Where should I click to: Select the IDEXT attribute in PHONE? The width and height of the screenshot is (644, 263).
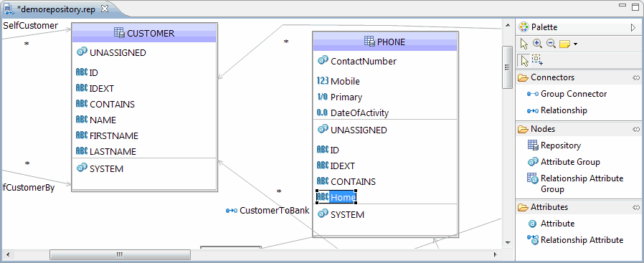tap(336, 166)
